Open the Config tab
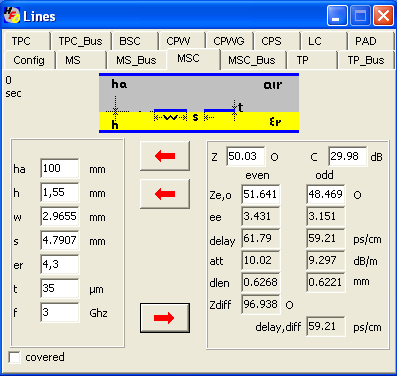 tap(29, 60)
